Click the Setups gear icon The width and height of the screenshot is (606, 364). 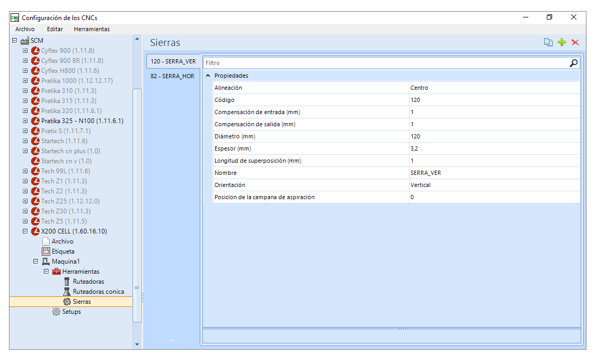[57, 312]
